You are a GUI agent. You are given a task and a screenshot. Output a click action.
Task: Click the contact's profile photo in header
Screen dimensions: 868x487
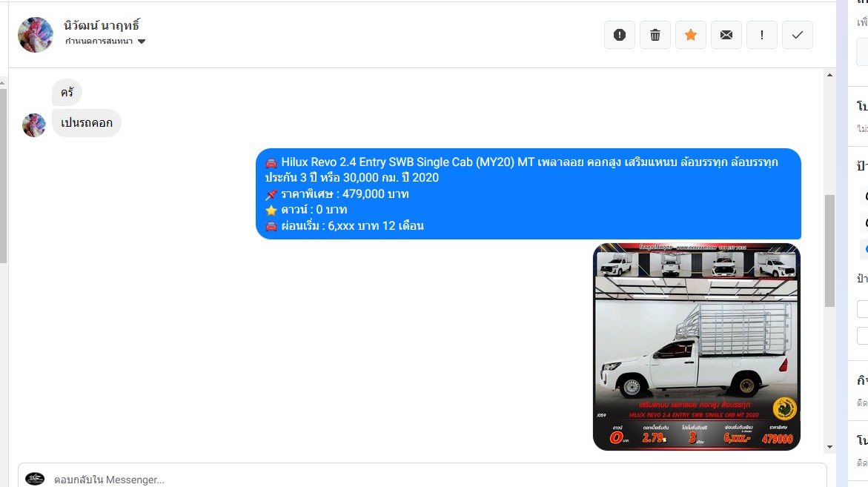point(36,35)
